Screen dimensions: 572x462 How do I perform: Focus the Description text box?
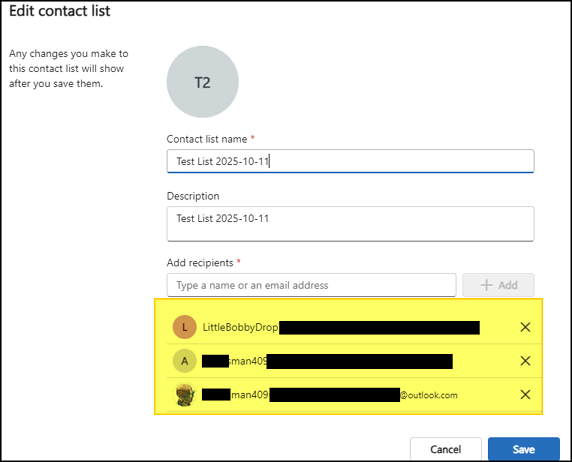tap(351, 224)
